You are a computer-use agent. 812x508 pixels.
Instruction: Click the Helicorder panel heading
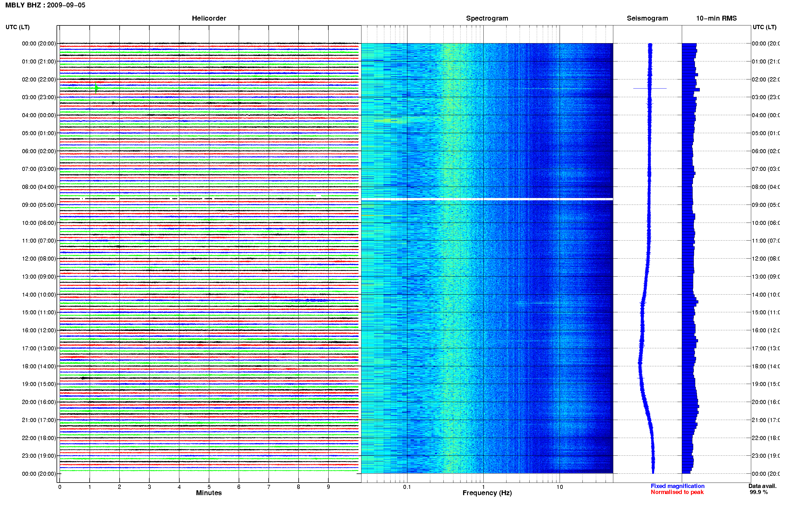[209, 18]
